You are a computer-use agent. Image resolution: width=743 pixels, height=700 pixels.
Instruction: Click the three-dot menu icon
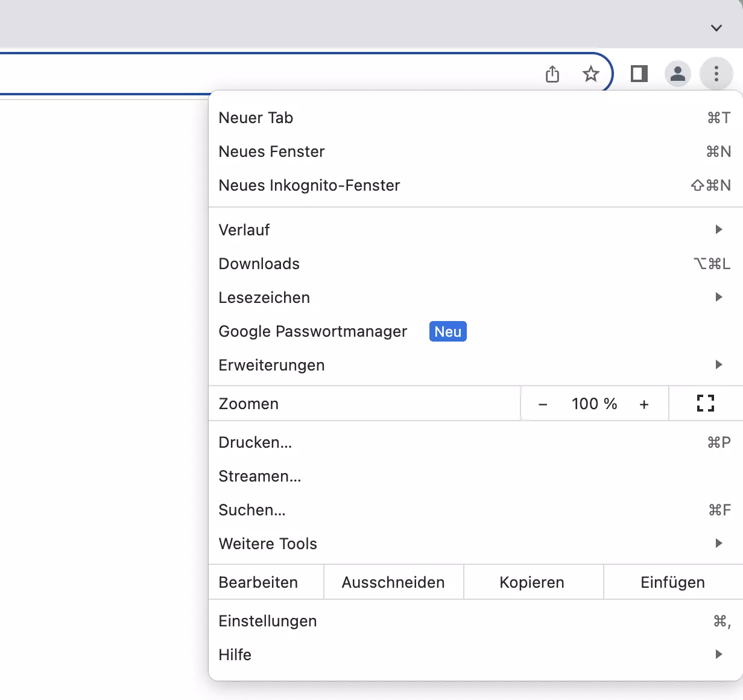(716, 74)
